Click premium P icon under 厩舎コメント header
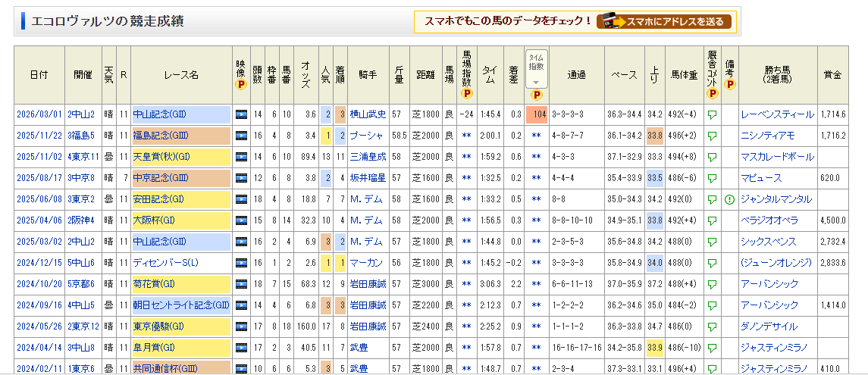The height and width of the screenshot is (375, 868). (x=712, y=94)
